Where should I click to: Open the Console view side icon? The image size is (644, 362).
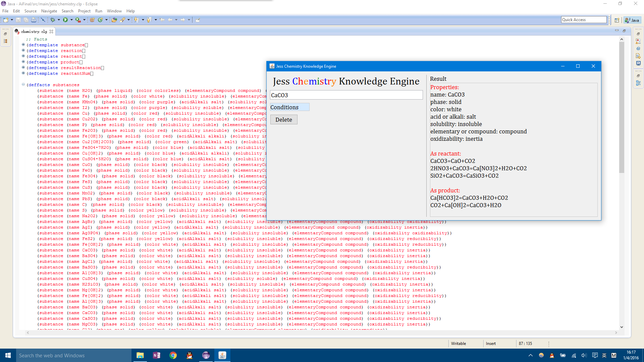coord(638,63)
